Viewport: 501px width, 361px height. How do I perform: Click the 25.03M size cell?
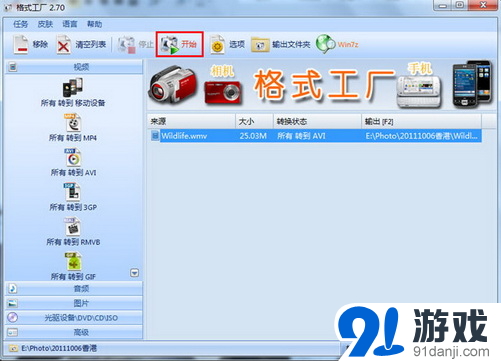[253, 136]
